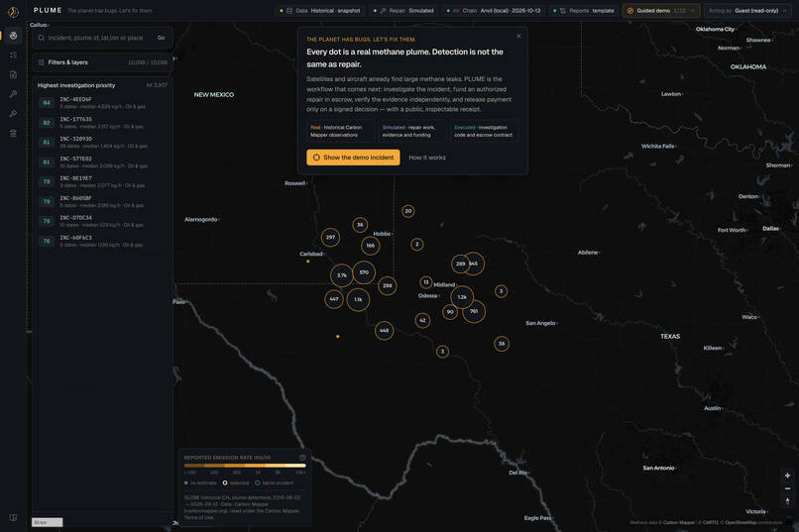Reset map compass bearing

coord(787,502)
